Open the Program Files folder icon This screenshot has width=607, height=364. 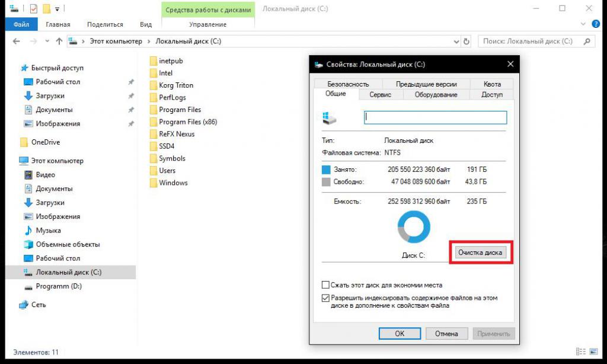click(154, 110)
